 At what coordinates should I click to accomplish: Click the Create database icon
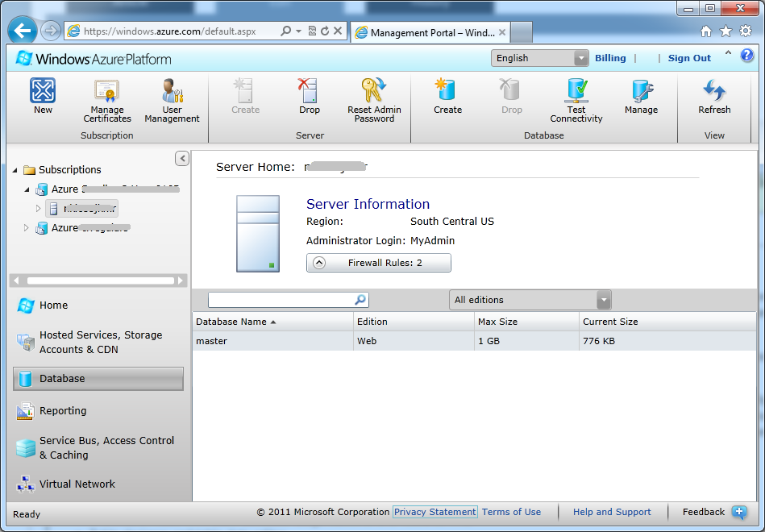click(447, 91)
